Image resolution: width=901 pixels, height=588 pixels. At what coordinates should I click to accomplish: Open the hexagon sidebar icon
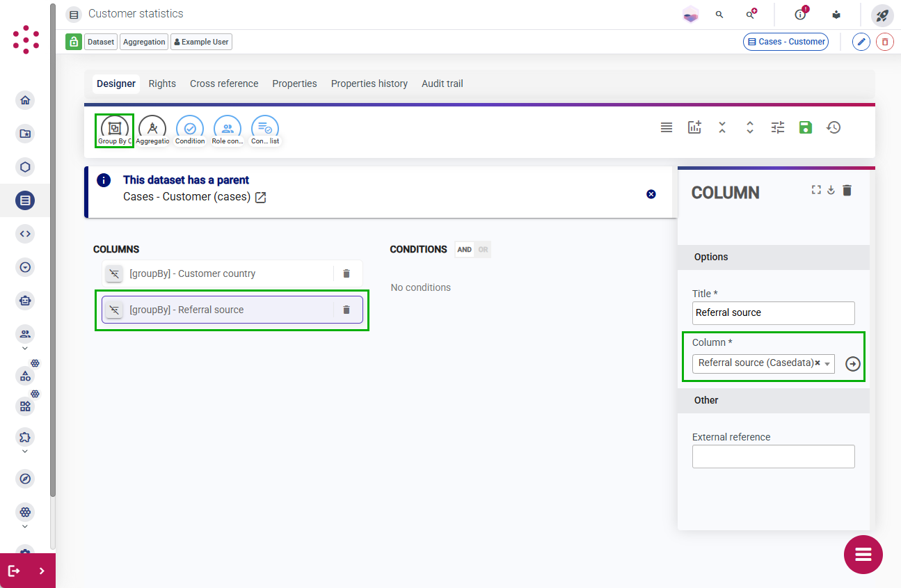point(26,167)
